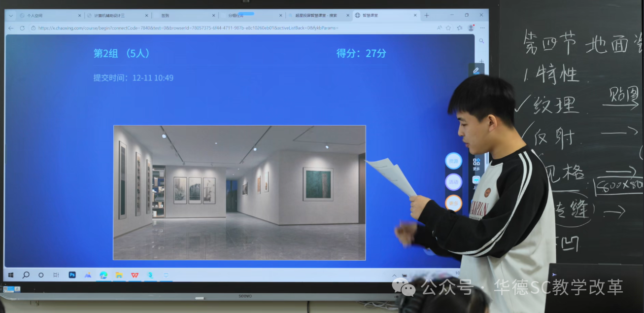The height and width of the screenshot is (313, 644).
Task: Launch WPS Office from the taskbar
Action: [135, 275]
